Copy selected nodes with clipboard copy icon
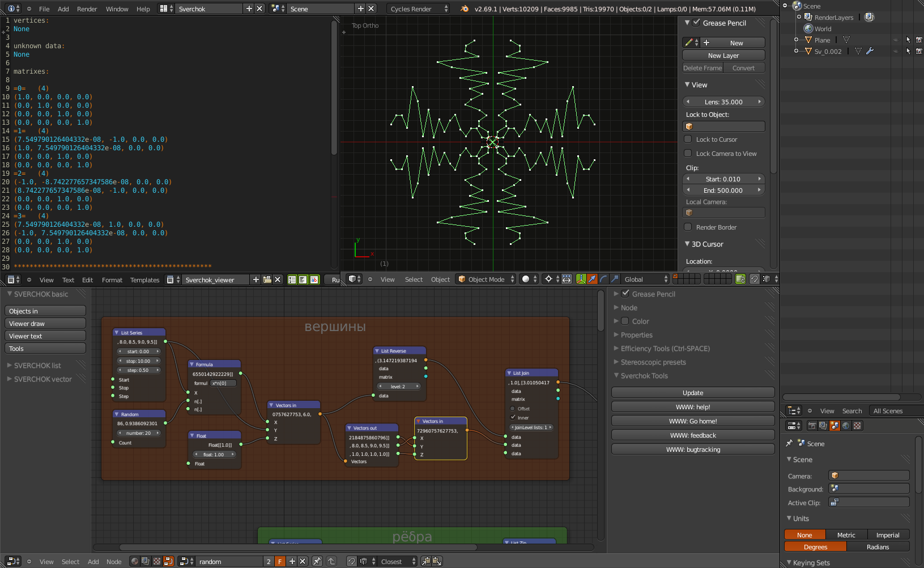 [x=426, y=561]
